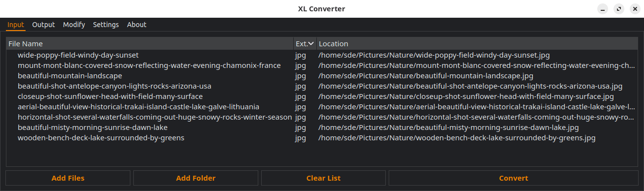
Task: Switch to the Modify tab
Action: [x=74, y=25]
